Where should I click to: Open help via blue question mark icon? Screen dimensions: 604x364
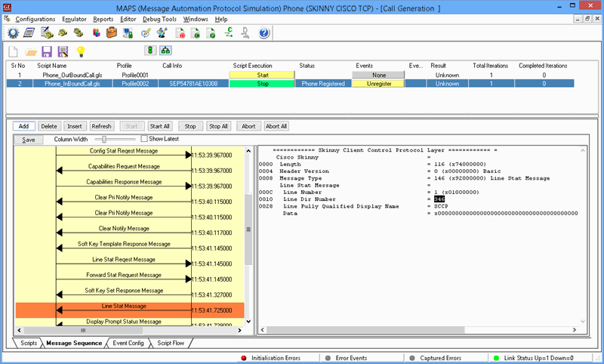263,32
